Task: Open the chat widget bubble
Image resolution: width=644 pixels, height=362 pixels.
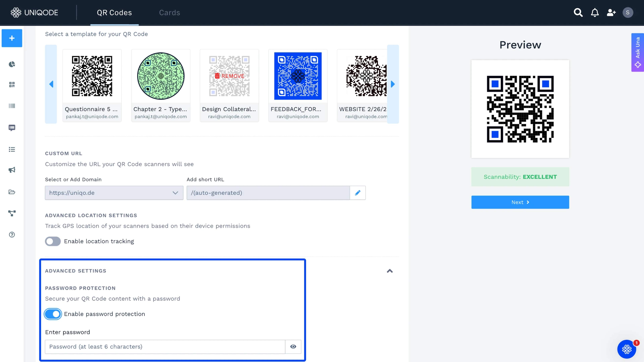Action: [x=627, y=349]
